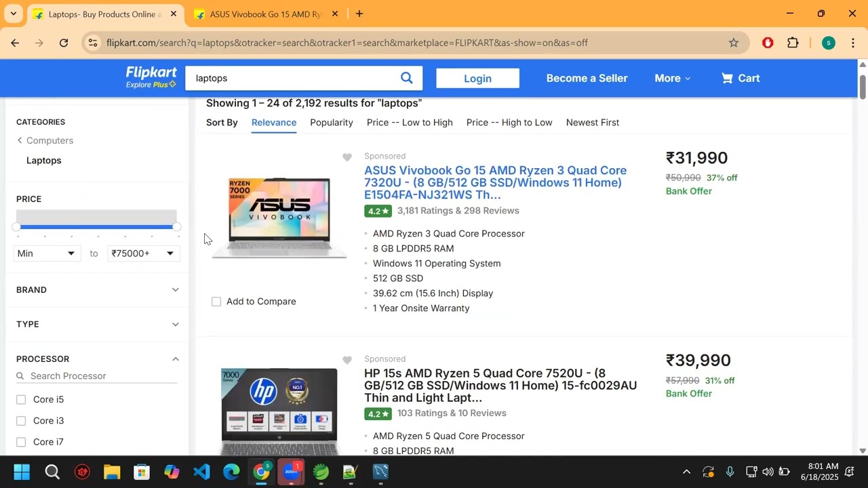View site information icon in address bar
The width and height of the screenshot is (868, 488).
click(x=93, y=43)
